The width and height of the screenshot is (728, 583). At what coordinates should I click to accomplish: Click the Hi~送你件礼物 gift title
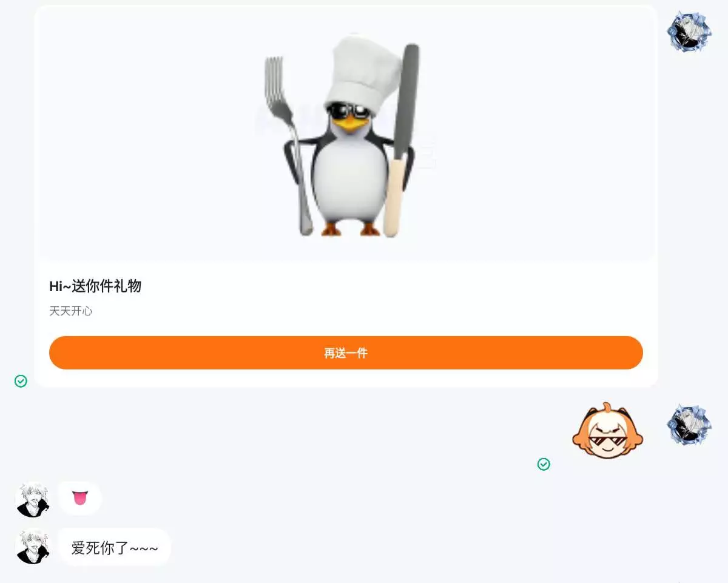tap(95, 286)
